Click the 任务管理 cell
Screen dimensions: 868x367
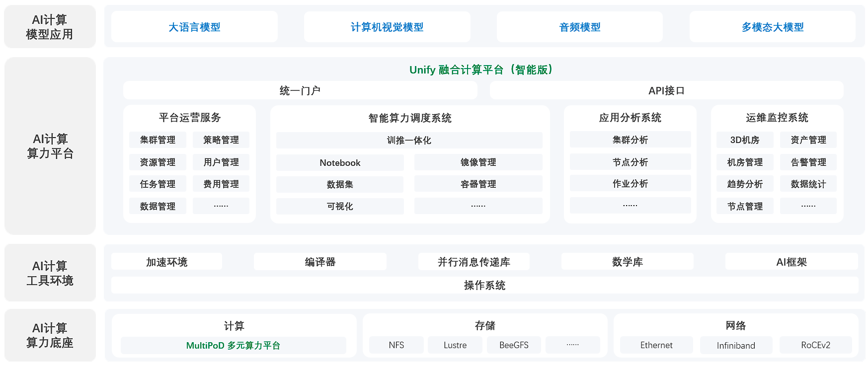click(x=158, y=184)
